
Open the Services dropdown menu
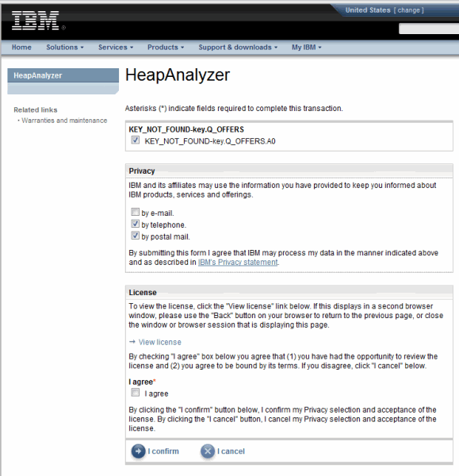click(116, 48)
